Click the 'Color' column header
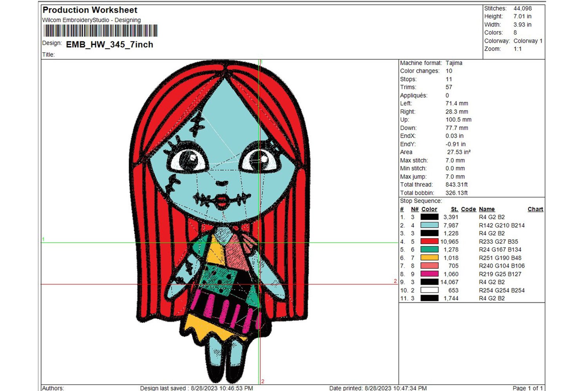 click(x=429, y=209)
